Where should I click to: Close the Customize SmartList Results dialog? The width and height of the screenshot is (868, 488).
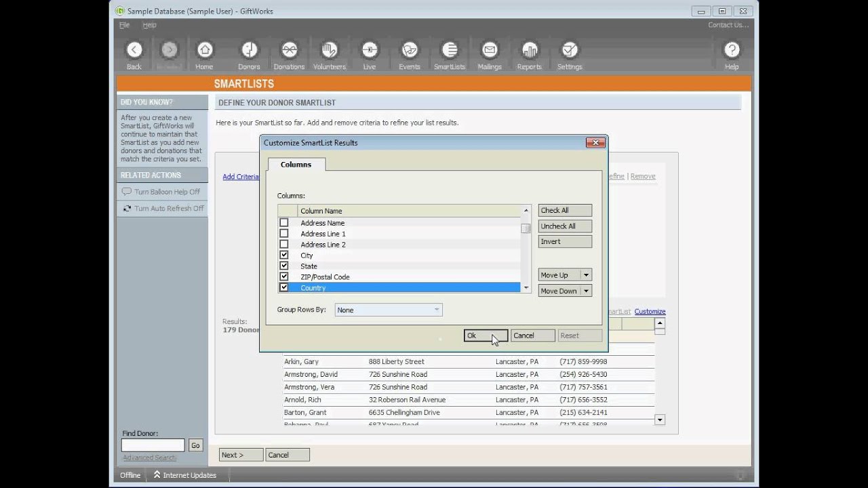pyautogui.click(x=595, y=142)
